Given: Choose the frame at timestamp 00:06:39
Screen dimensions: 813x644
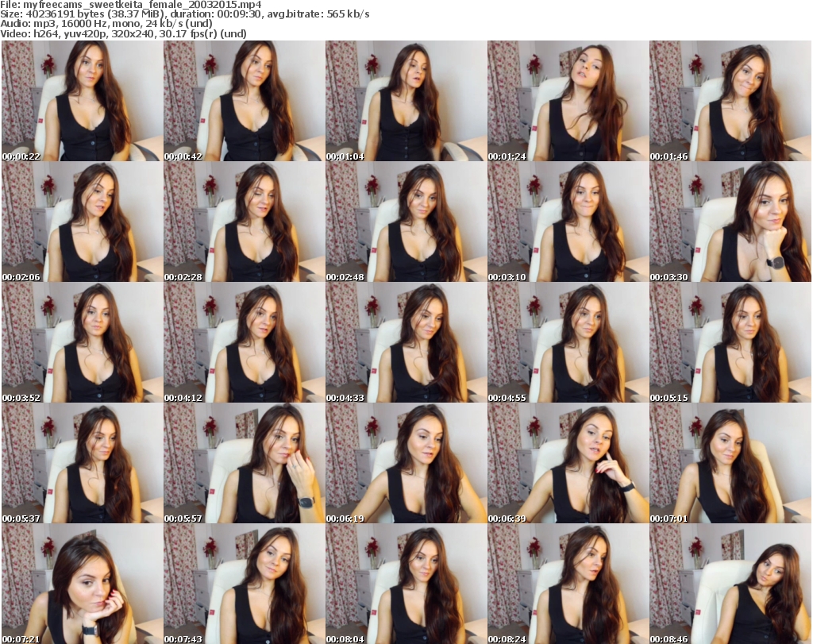Looking at the screenshot, I should point(568,463).
